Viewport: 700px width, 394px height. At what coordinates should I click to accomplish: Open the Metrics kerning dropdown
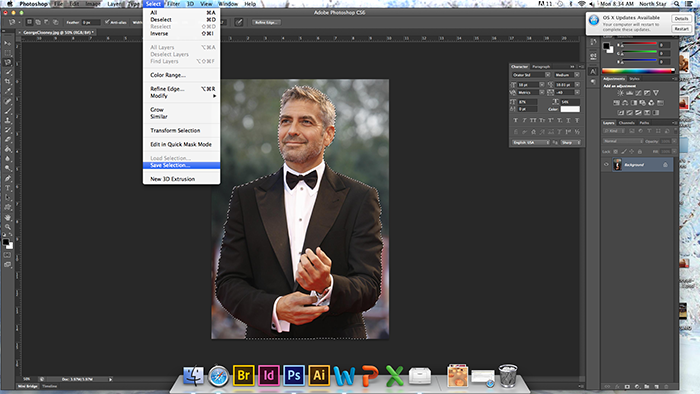coord(542,92)
